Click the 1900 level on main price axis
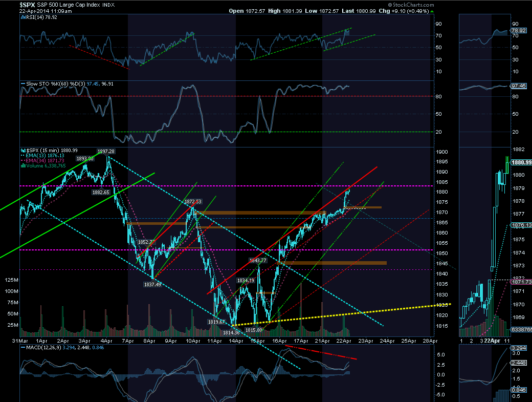The image size is (532, 402). (442, 152)
